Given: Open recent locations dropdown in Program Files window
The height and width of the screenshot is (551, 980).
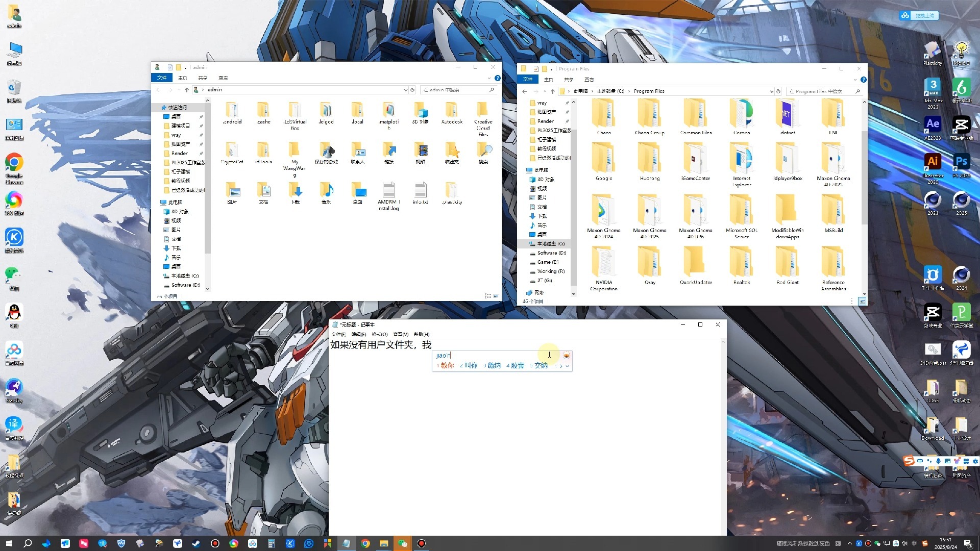Looking at the screenshot, I should pyautogui.click(x=545, y=91).
